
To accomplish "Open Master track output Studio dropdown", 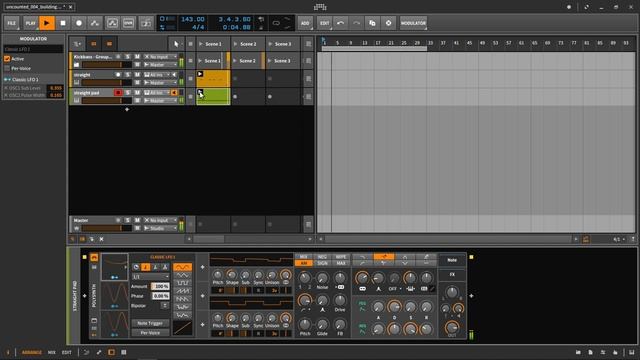I will pyautogui.click(x=160, y=228).
